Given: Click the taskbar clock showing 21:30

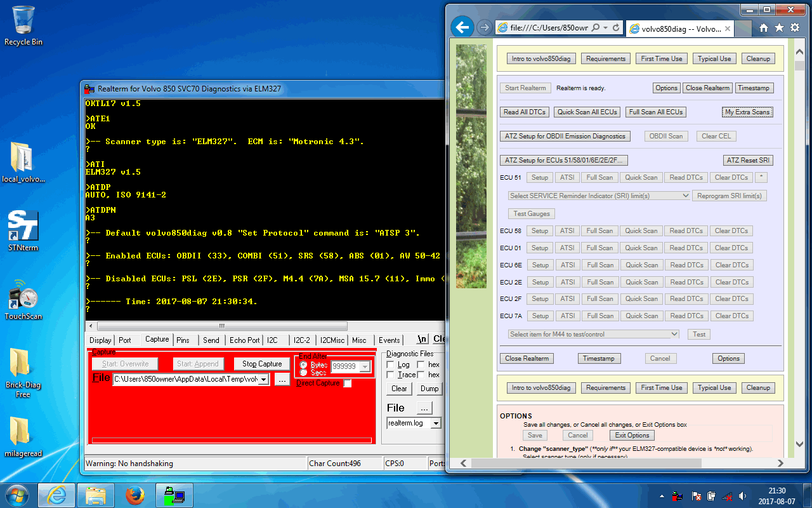Looking at the screenshot, I should pos(776,495).
